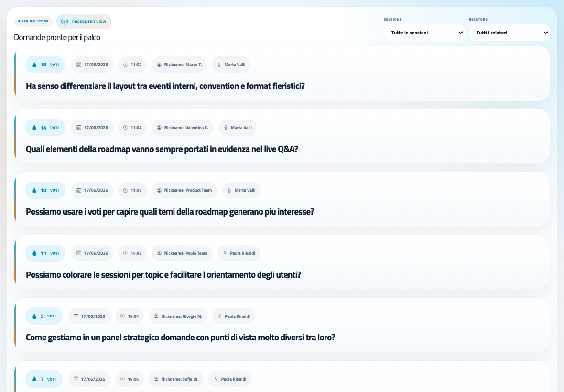Click the calendar icon in Sofia W.'s question

coord(76,379)
